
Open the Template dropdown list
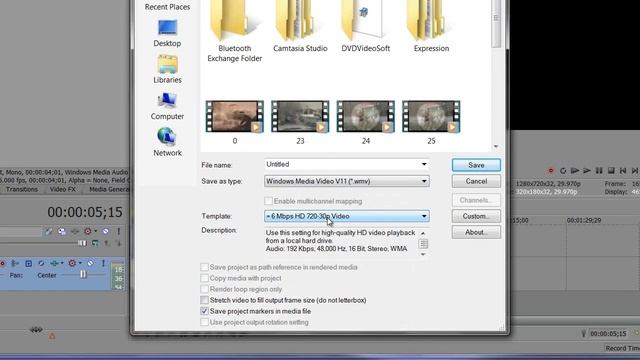tap(347, 216)
